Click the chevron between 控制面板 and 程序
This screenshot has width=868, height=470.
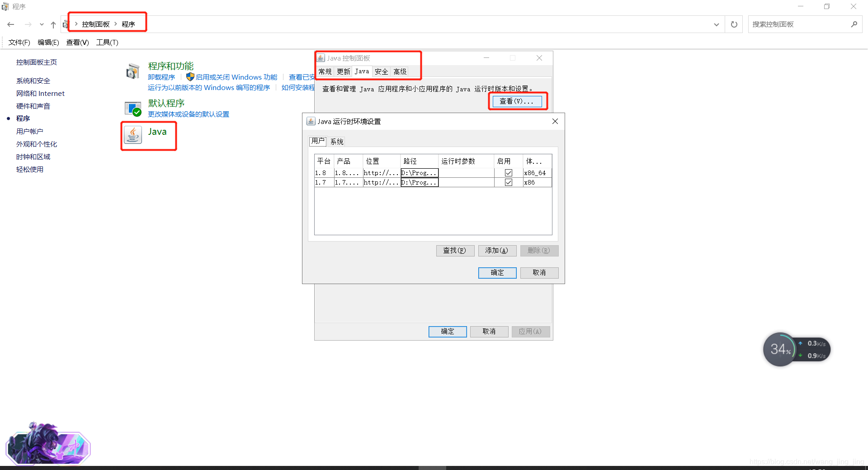coord(116,24)
